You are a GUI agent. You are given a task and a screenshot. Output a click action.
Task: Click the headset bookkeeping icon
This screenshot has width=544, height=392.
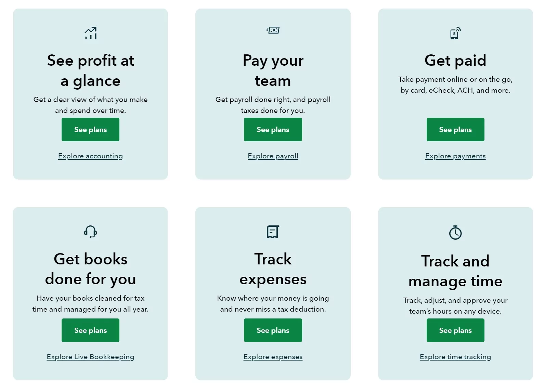click(91, 232)
